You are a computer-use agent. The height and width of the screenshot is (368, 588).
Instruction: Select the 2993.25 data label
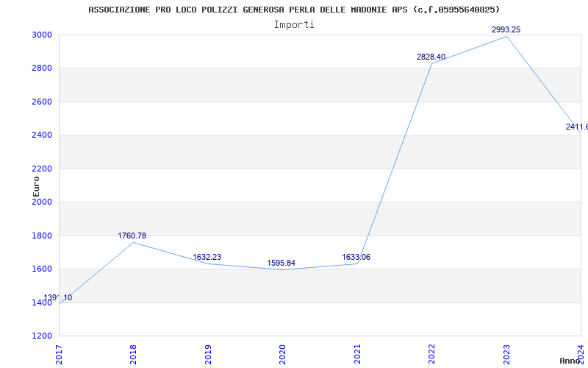coord(506,29)
